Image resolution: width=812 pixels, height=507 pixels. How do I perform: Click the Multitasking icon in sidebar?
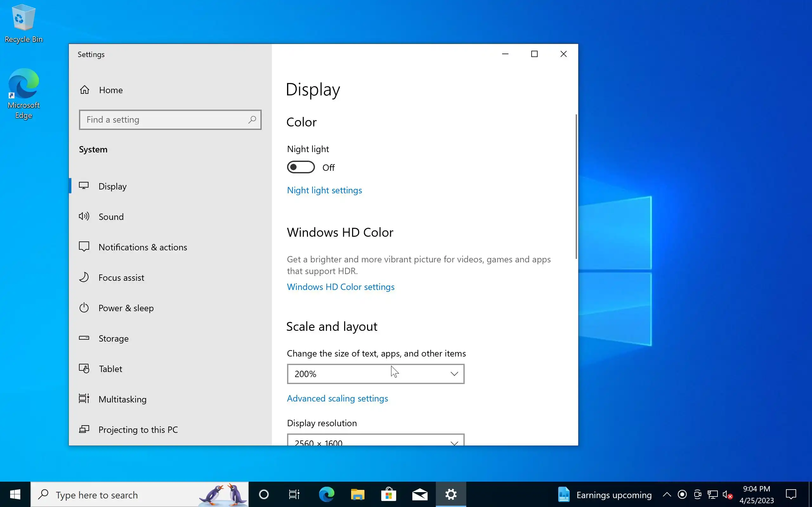coord(84,399)
